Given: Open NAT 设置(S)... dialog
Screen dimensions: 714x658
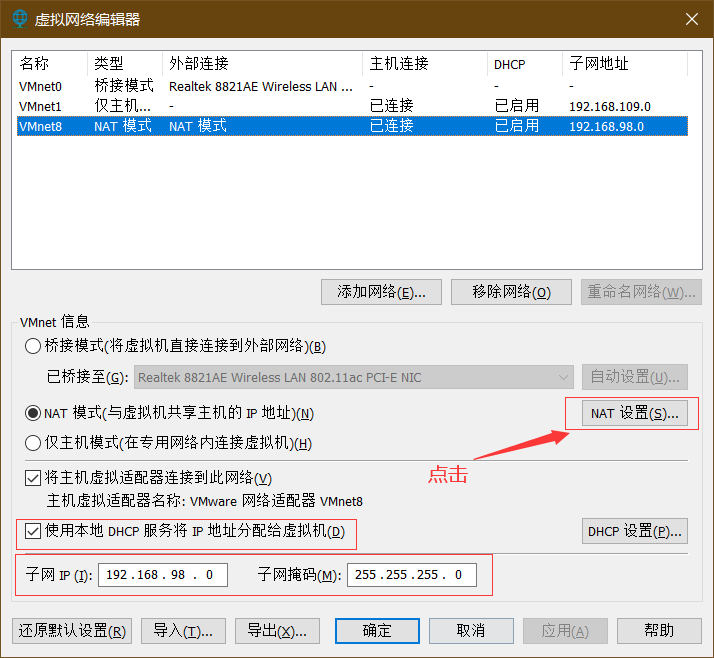Looking at the screenshot, I should pyautogui.click(x=634, y=413).
